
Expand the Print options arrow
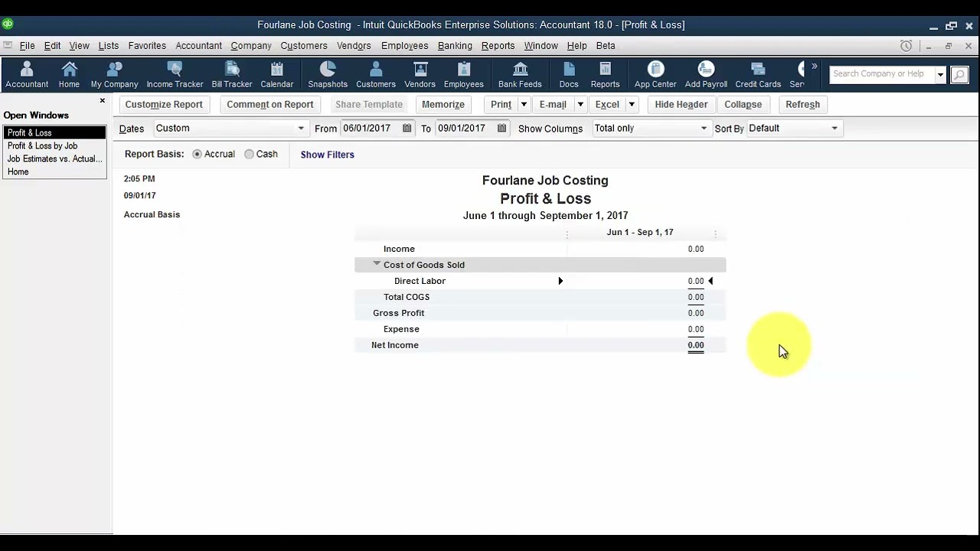click(x=524, y=104)
